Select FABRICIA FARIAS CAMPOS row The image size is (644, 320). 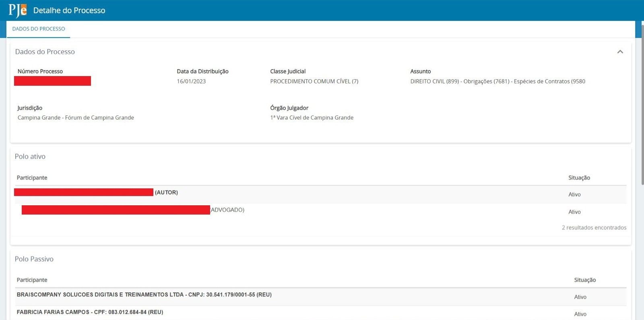pyautogui.click(x=321, y=313)
